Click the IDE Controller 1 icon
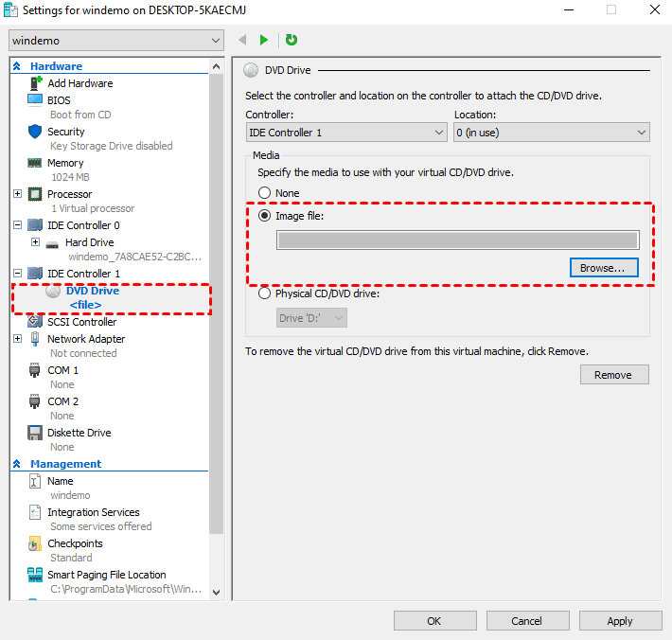Image resolution: width=672 pixels, height=640 pixels. click(35, 274)
